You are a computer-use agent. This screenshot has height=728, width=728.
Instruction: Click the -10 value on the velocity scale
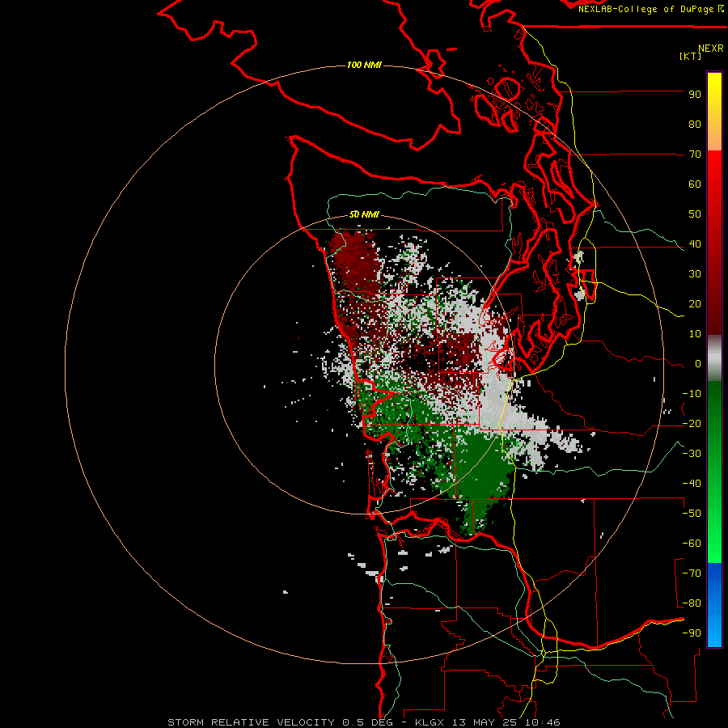point(692,394)
